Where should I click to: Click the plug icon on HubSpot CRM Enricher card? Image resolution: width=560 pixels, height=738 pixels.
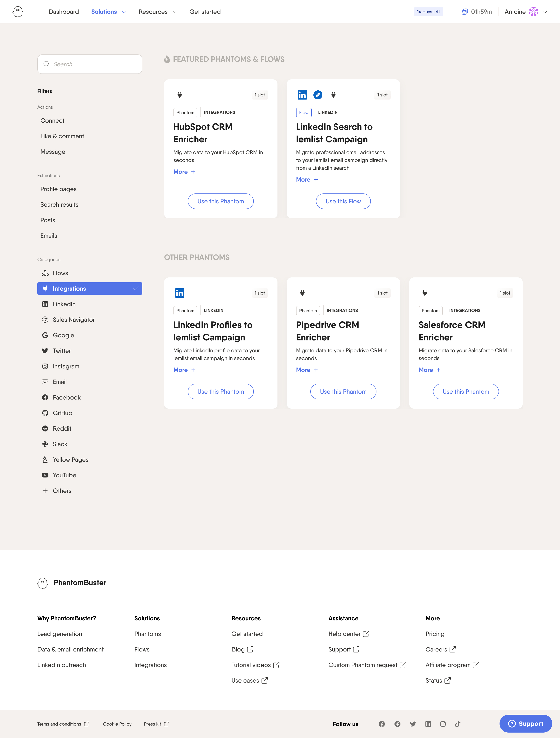tap(179, 95)
